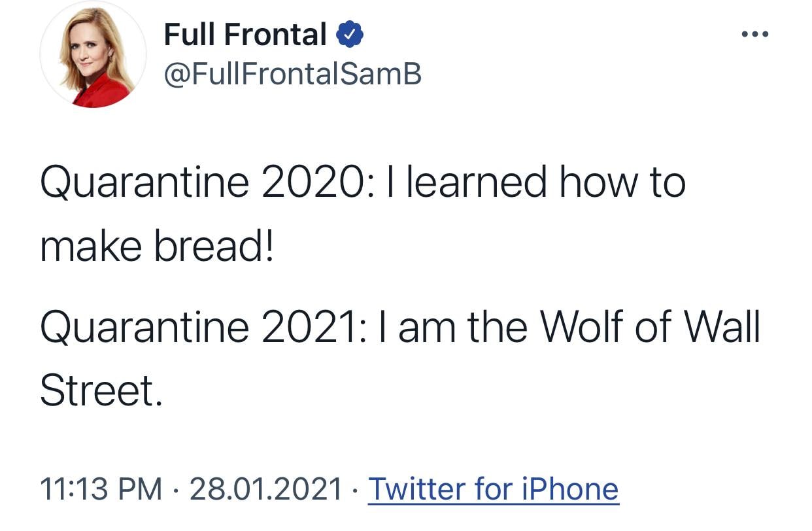Click the words 'Wolf of Wall'
Image resolution: width=812 pixels, height=531 pixels.
[652, 326]
